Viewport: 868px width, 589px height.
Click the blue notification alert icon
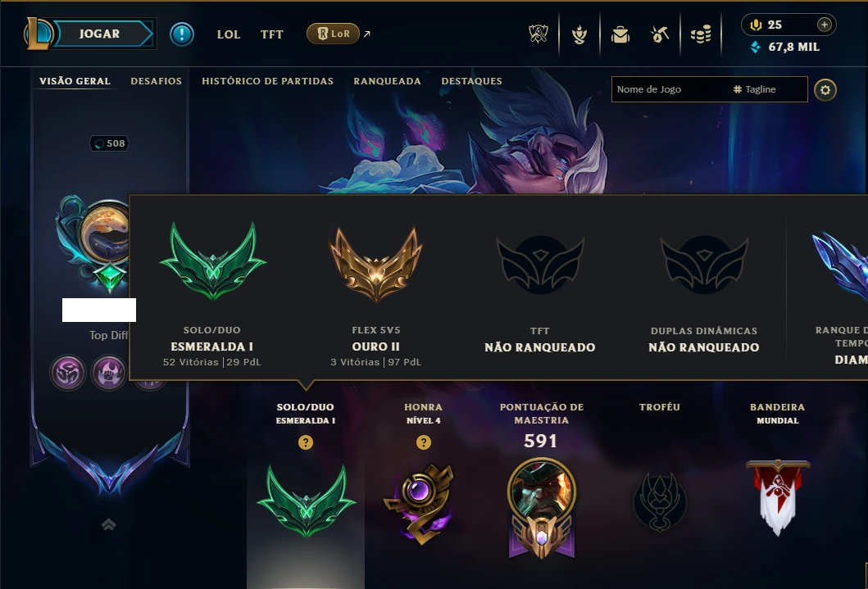(x=182, y=34)
